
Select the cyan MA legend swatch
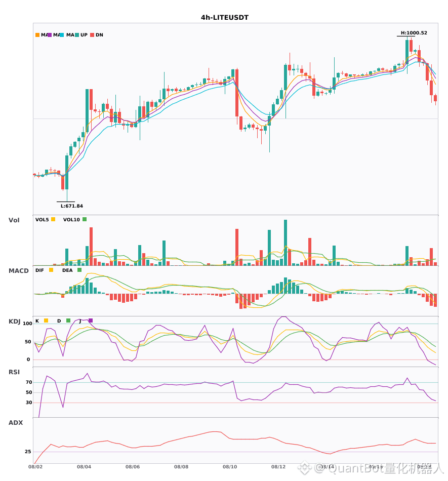(62, 35)
